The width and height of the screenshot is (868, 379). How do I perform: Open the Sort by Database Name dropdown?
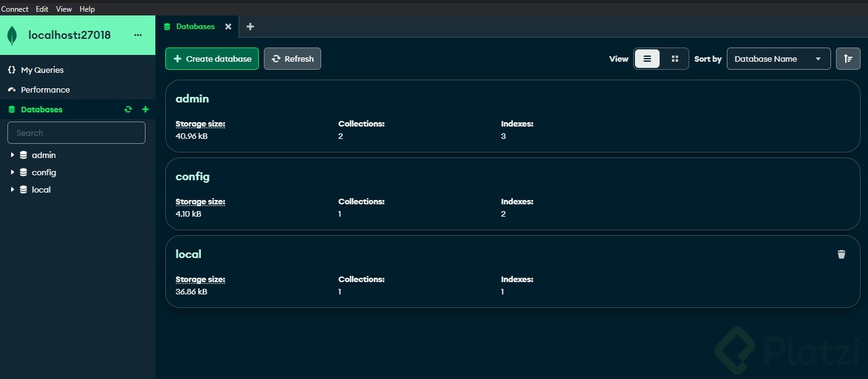779,59
